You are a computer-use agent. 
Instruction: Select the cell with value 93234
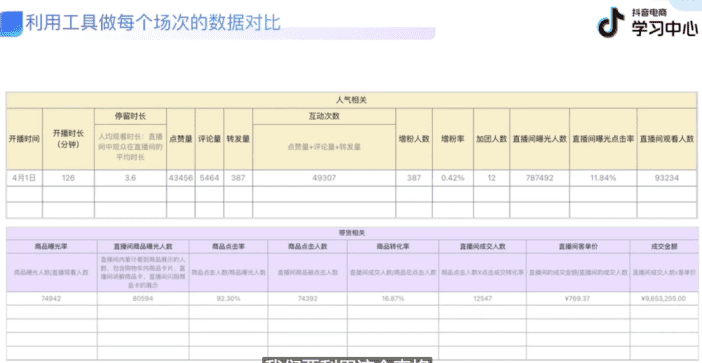[667, 178]
